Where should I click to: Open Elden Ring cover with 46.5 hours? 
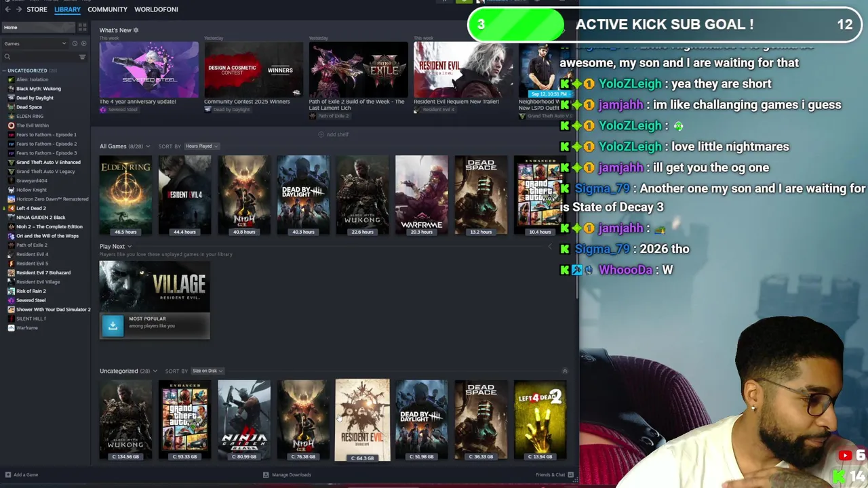pos(125,195)
